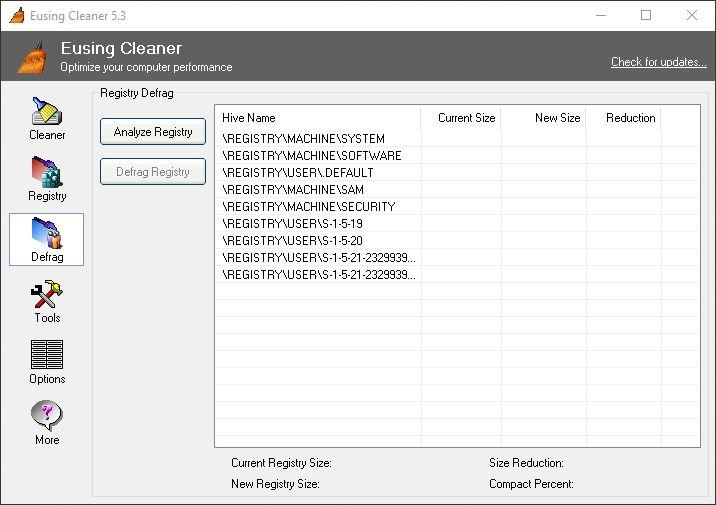Click the New Registry Size label

(275, 484)
